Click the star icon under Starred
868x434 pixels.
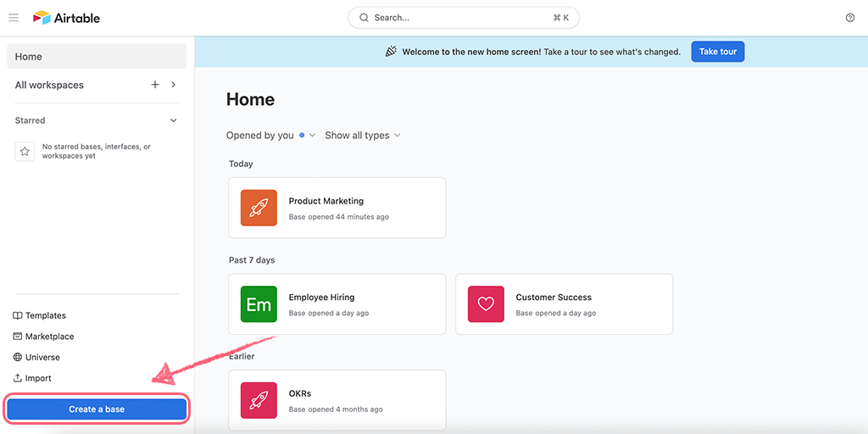click(25, 151)
